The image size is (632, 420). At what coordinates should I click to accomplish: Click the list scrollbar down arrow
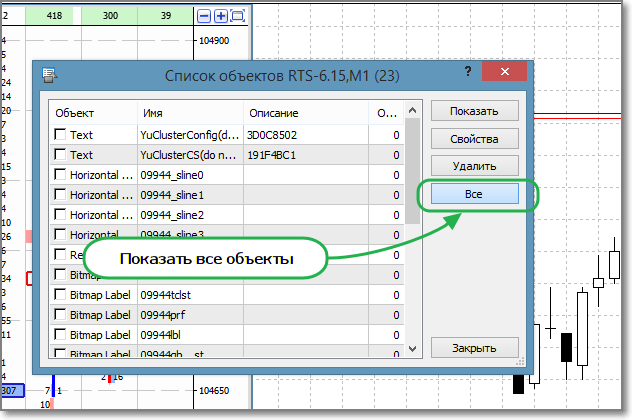412,349
